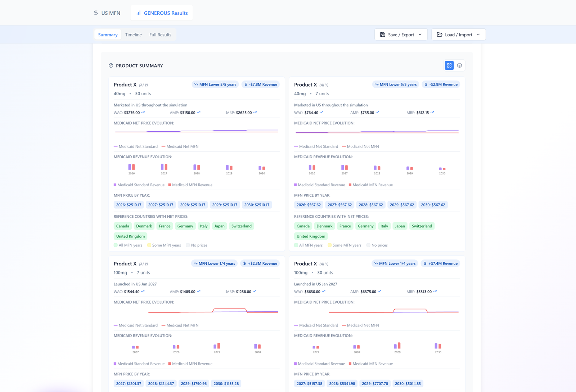The image size is (576, 392).
Task: Click the -$7.8M Revenue badge
Action: (x=261, y=84)
